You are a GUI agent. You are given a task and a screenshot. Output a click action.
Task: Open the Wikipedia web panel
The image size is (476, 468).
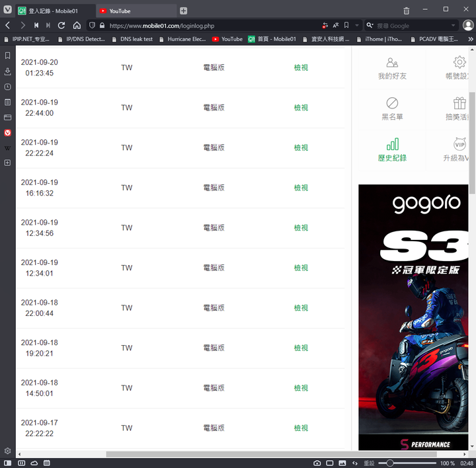(7, 148)
